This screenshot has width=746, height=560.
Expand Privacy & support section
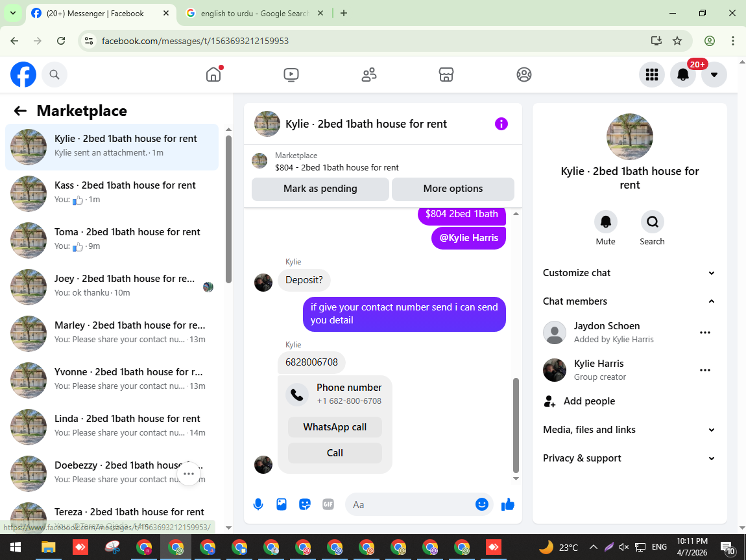[629, 458]
